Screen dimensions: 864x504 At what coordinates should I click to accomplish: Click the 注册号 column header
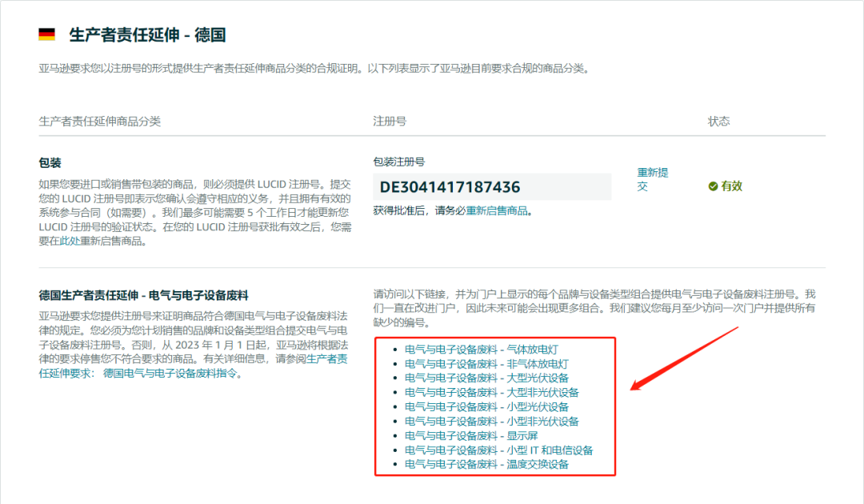pyautogui.click(x=390, y=121)
